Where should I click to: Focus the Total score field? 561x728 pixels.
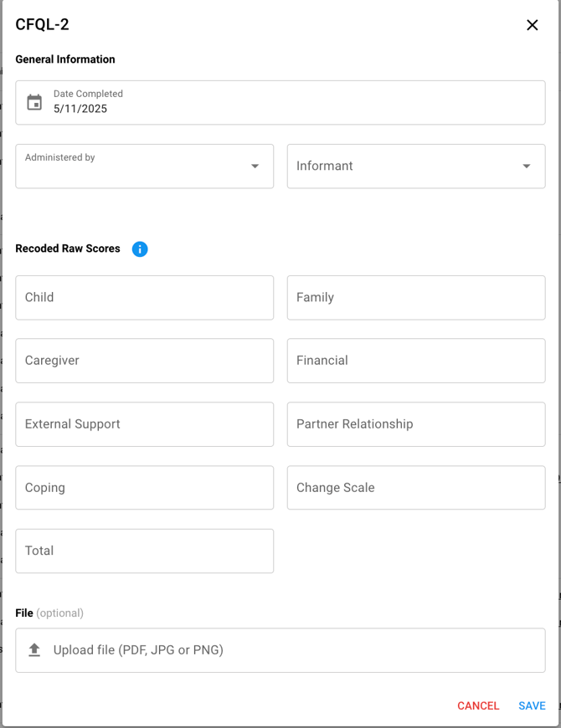tap(144, 551)
